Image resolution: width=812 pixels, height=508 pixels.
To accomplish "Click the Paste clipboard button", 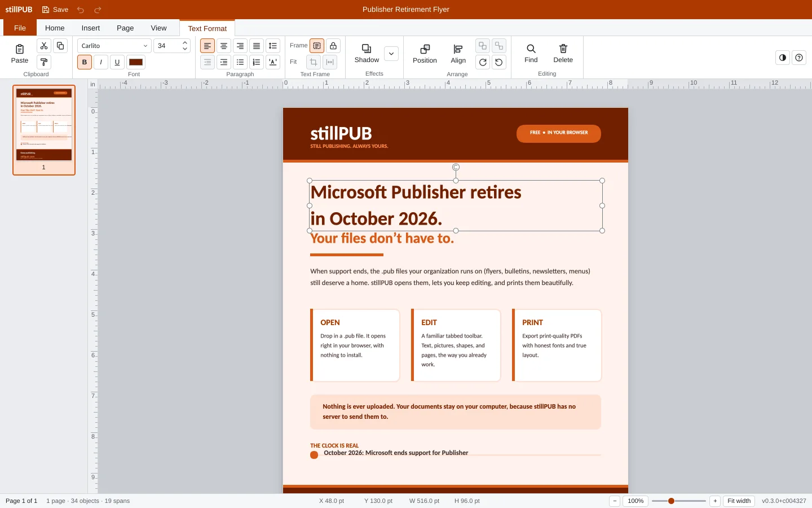I will (20, 54).
